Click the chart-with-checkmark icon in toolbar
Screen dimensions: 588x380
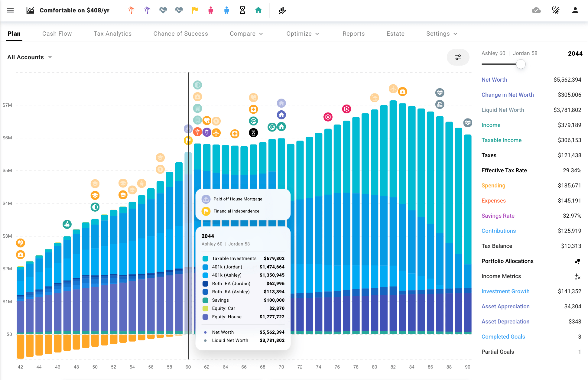tap(282, 10)
